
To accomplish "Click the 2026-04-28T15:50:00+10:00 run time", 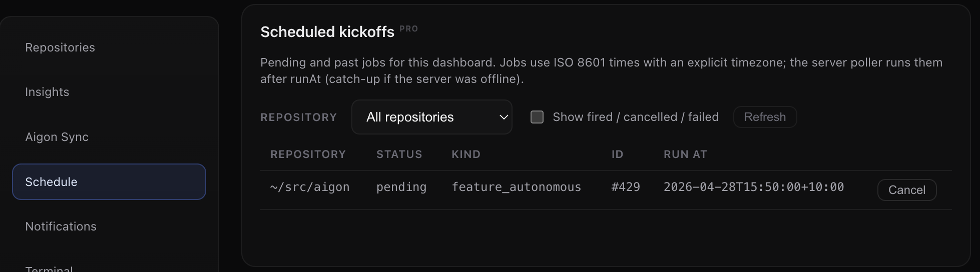I will [x=753, y=187].
